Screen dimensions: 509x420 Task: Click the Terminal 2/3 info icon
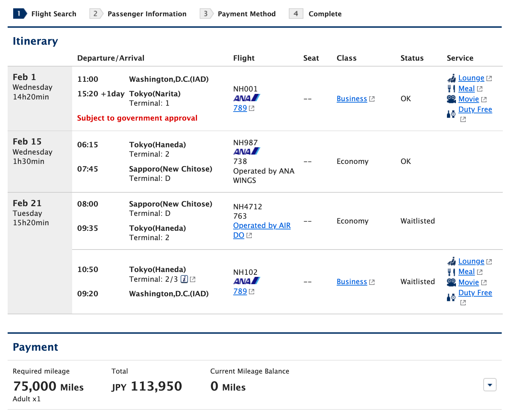tap(184, 279)
